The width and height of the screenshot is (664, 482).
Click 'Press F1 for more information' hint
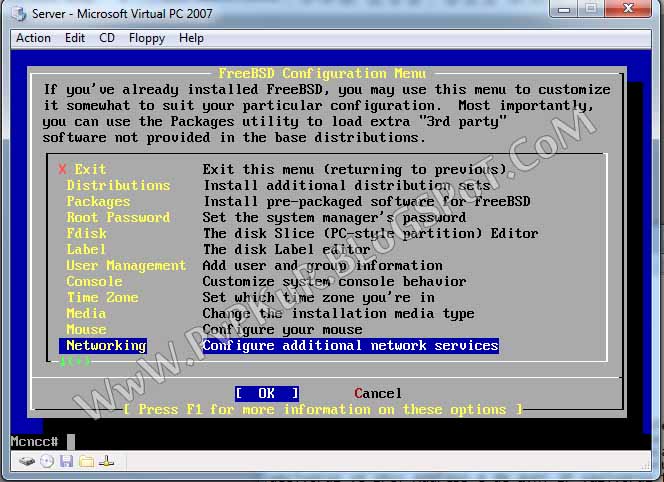(323, 410)
